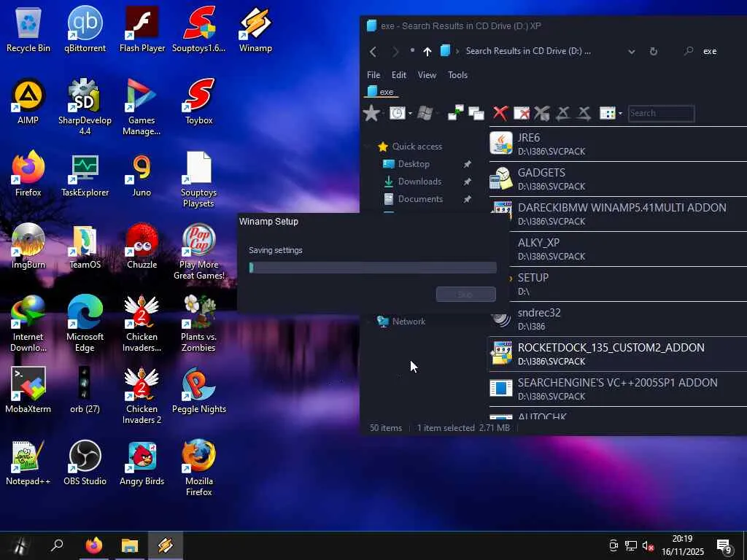The height and width of the screenshot is (560, 747).
Task: Click the favorites star toolbar icon
Action: [371, 113]
